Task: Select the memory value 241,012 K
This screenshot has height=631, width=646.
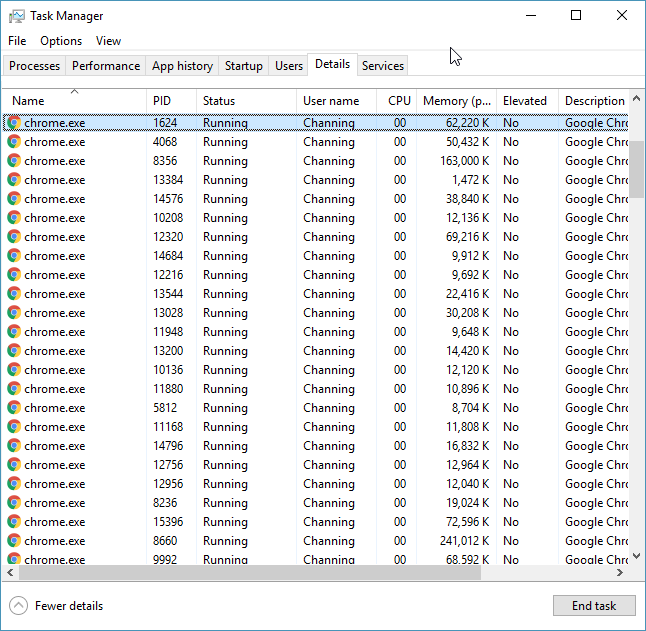Action: pyautogui.click(x=465, y=540)
